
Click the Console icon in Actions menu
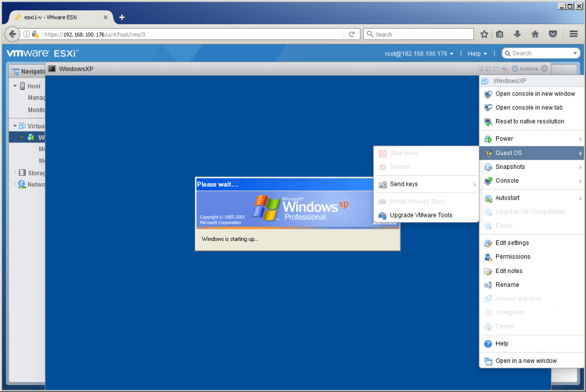pos(488,181)
